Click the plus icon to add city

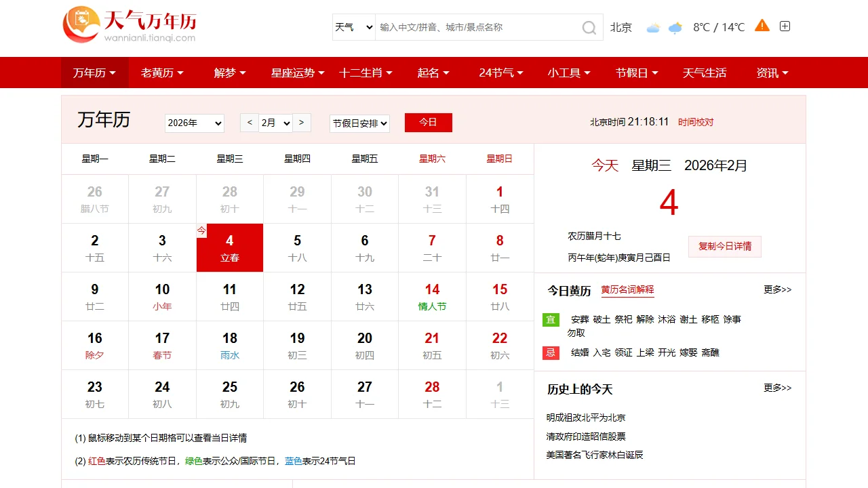(x=785, y=26)
